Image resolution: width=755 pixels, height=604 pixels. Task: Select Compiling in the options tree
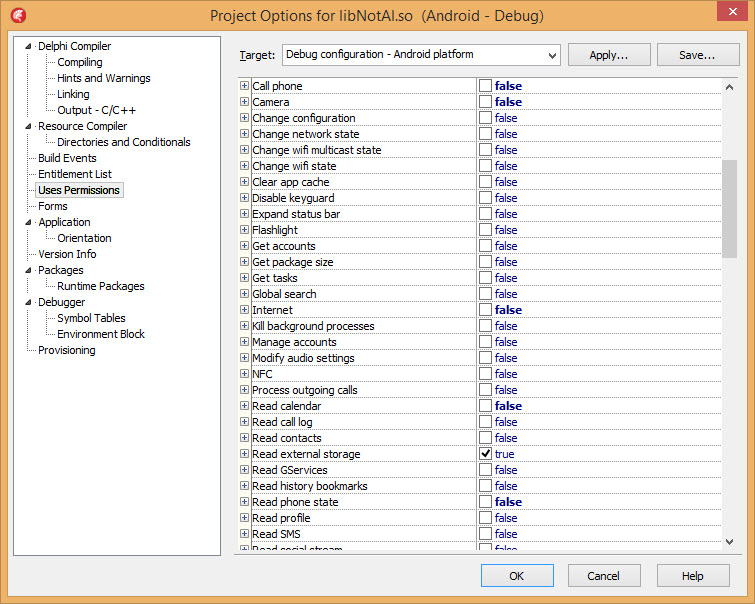tap(80, 62)
